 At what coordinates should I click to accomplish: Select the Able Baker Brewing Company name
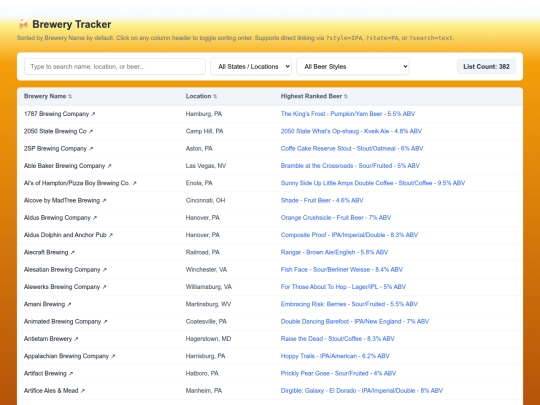click(x=64, y=166)
